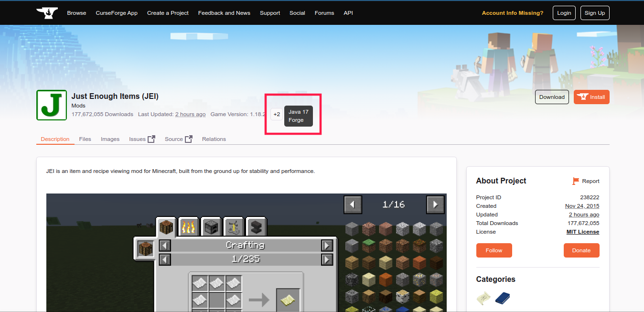
Task: Open the API link in the header
Action: pyautogui.click(x=348, y=13)
